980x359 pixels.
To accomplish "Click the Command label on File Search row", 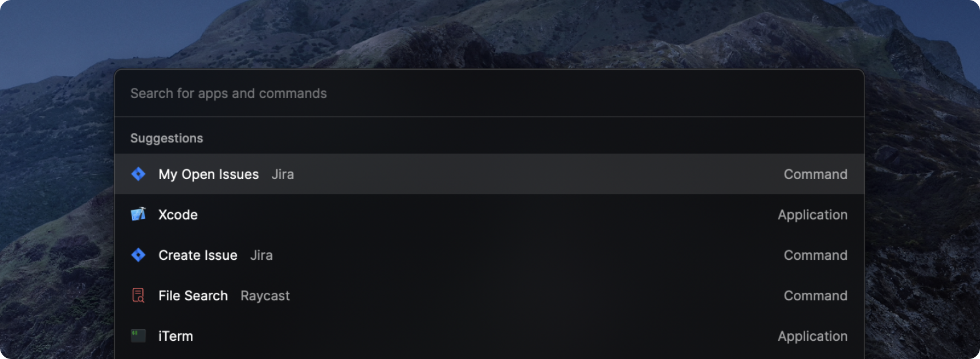I will [x=815, y=296].
